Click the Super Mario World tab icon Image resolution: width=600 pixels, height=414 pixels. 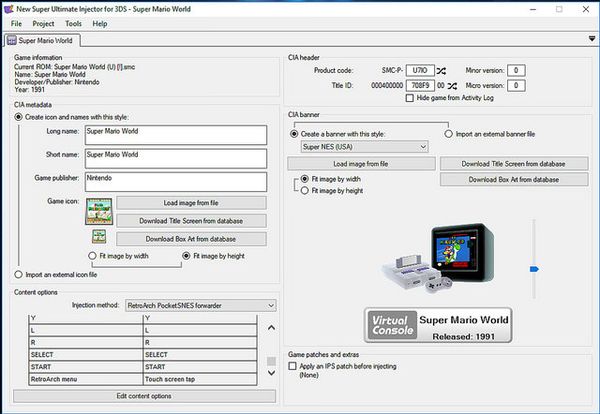[12, 41]
